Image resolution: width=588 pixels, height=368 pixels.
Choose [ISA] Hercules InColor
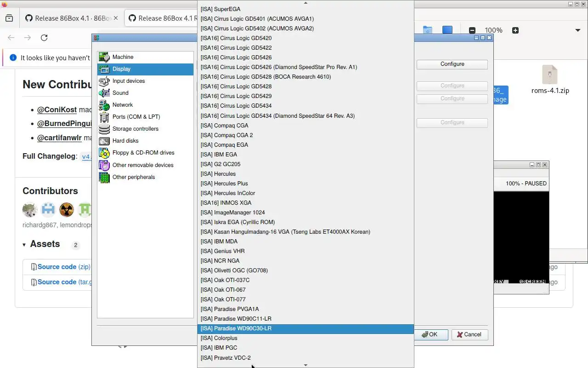pos(305,193)
